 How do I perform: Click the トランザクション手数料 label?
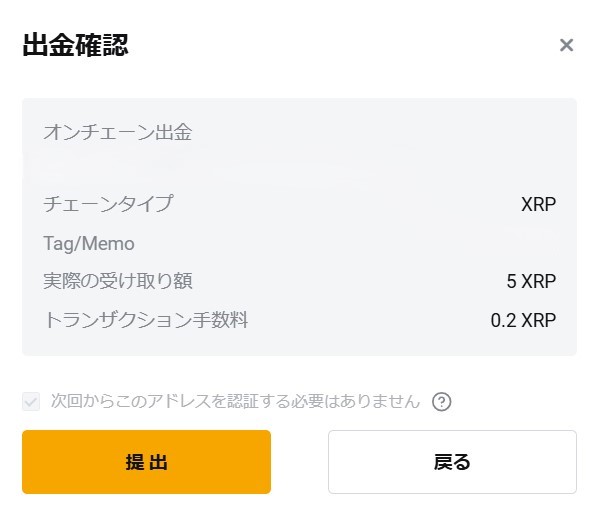(146, 320)
